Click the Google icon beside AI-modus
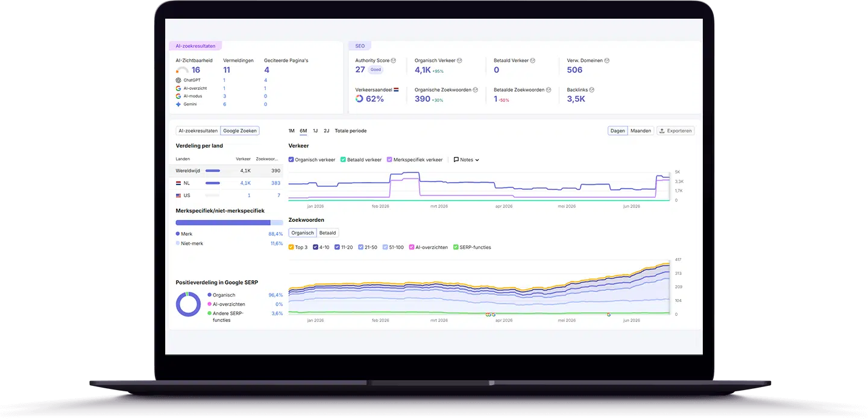Screen dimensions: 868x419 (178, 96)
